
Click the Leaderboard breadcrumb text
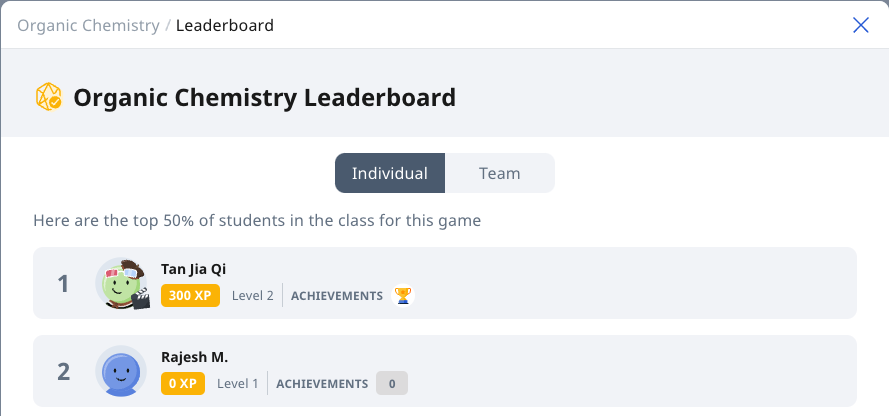point(225,26)
